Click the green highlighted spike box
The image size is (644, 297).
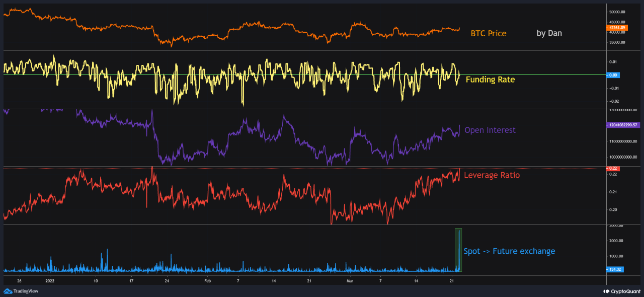458,250
